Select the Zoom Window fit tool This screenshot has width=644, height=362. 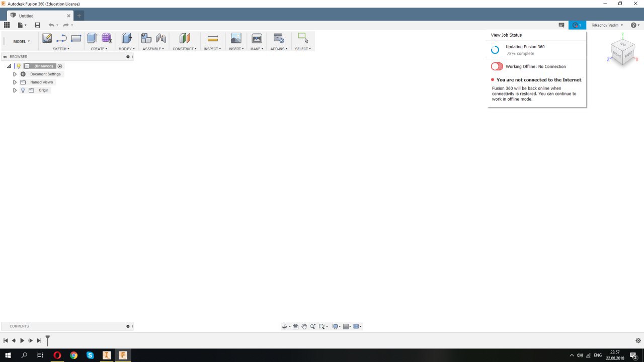322,327
